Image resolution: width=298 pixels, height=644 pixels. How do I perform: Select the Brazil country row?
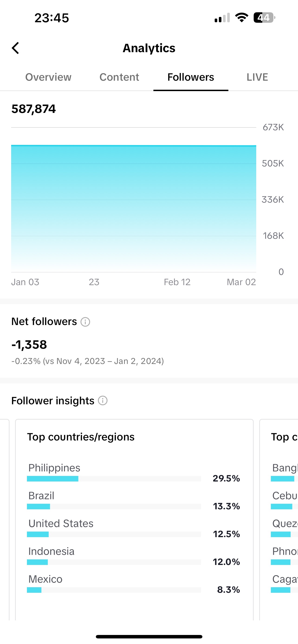coord(133,500)
